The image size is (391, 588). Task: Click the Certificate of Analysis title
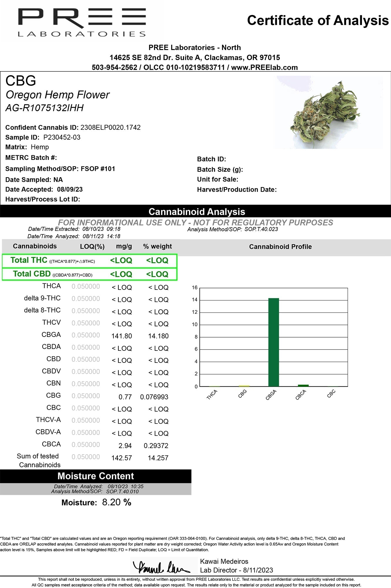click(318, 21)
